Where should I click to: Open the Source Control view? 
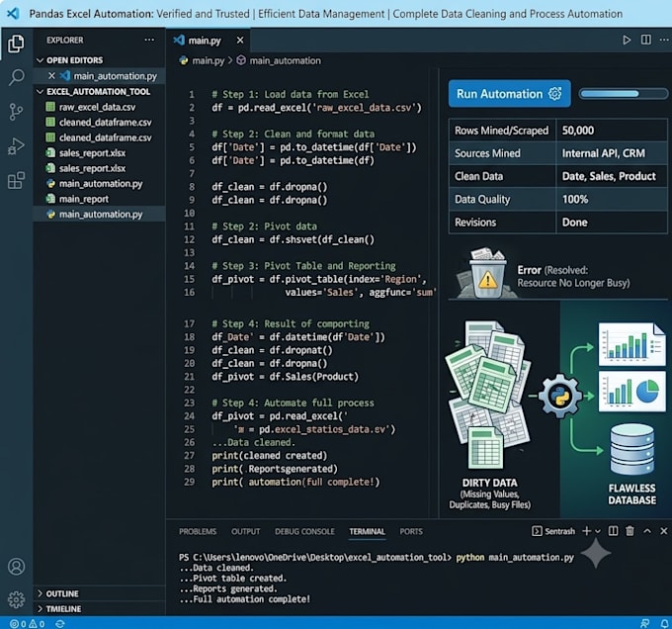(x=16, y=112)
